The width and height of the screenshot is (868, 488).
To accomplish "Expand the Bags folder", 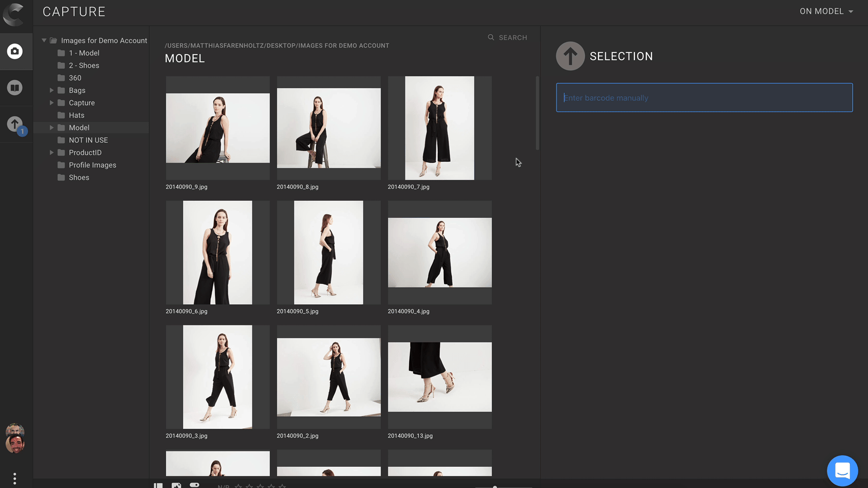I will [x=51, y=90].
